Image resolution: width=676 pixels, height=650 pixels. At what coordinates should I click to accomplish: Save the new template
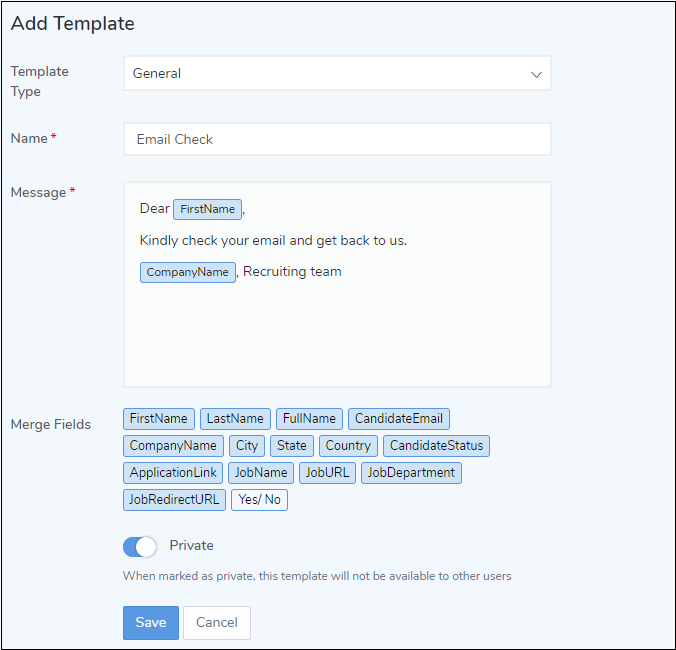point(151,622)
